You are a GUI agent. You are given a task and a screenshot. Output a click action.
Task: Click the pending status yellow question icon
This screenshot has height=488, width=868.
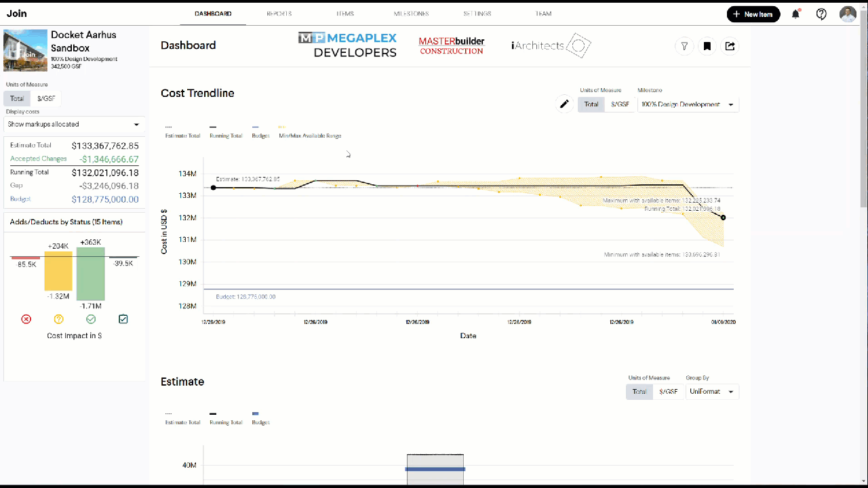tap(58, 319)
